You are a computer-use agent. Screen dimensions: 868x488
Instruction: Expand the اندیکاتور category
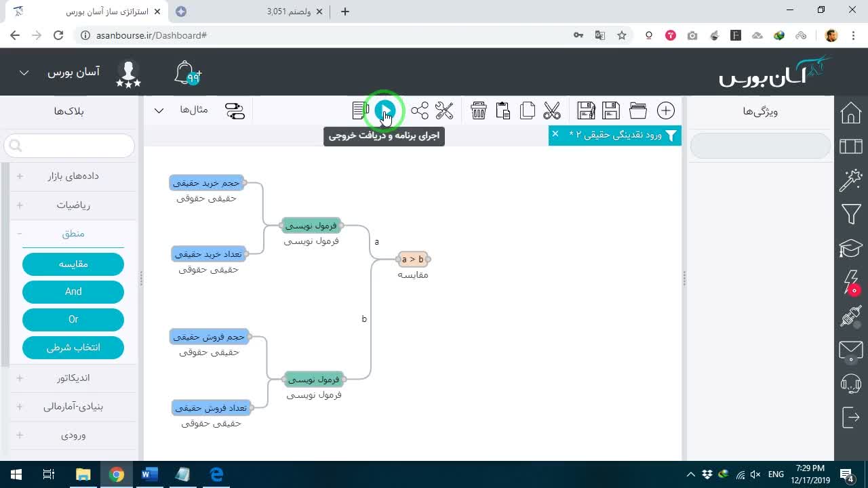[x=73, y=378]
